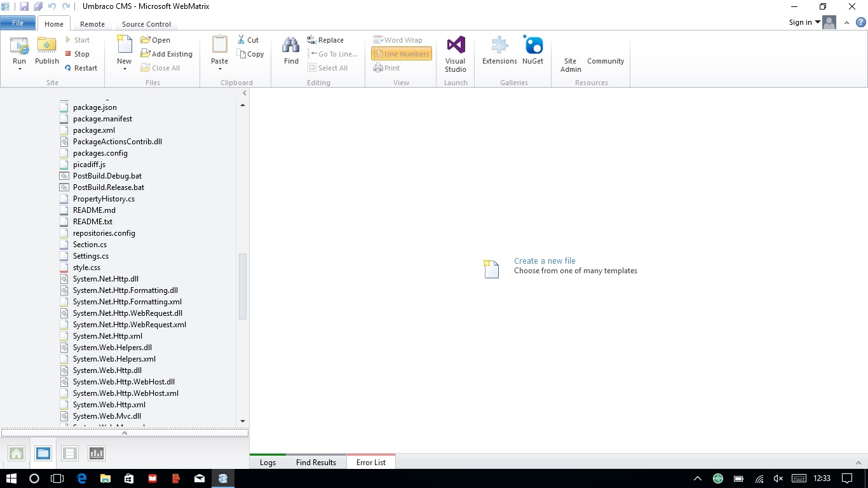Switch to the Remote ribbon tab
The height and width of the screenshot is (488, 868).
pyautogui.click(x=92, y=24)
